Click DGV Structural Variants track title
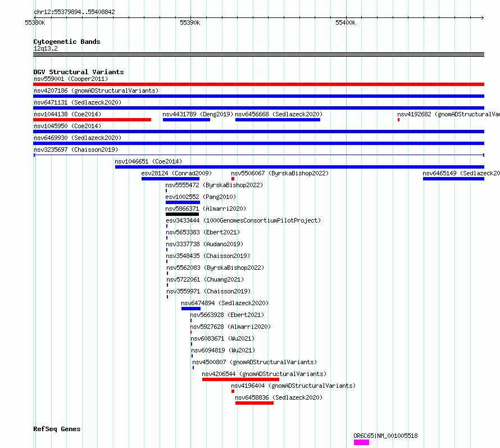500x448 pixels. [79, 72]
